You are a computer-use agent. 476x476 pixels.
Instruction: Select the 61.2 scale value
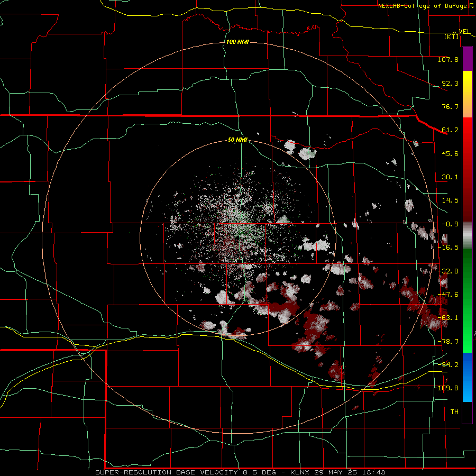[x=450, y=130]
